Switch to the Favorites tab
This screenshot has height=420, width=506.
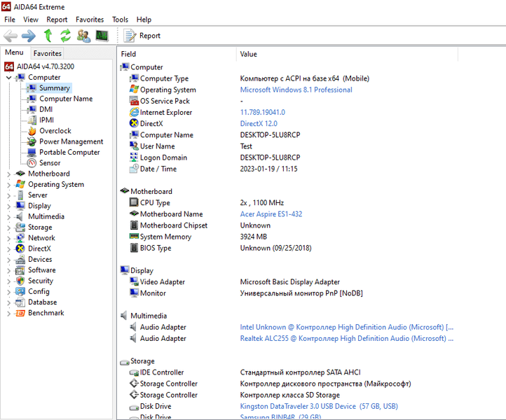(47, 53)
